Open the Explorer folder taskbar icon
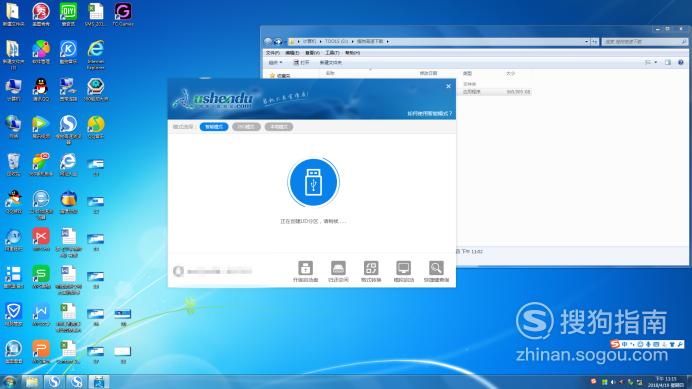 pos(31,382)
